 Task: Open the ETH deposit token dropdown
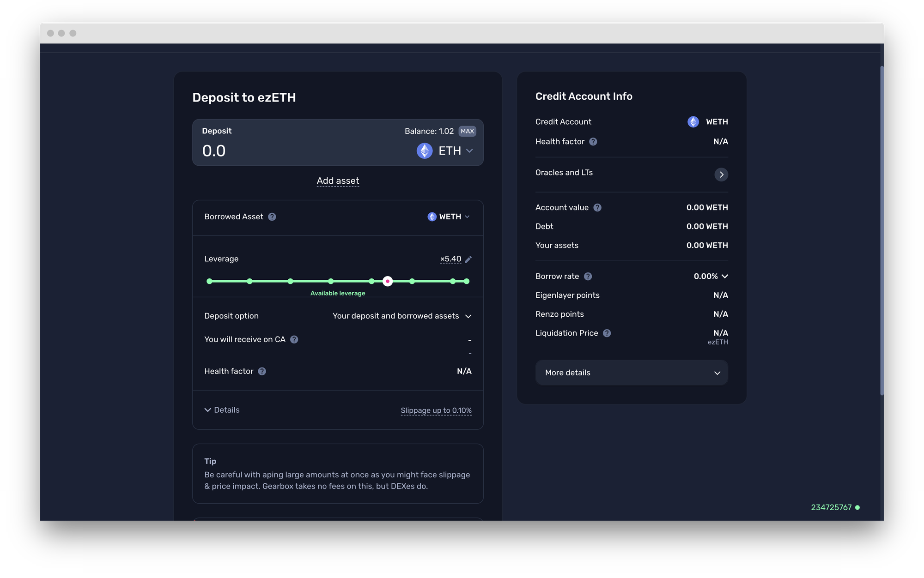click(x=445, y=151)
